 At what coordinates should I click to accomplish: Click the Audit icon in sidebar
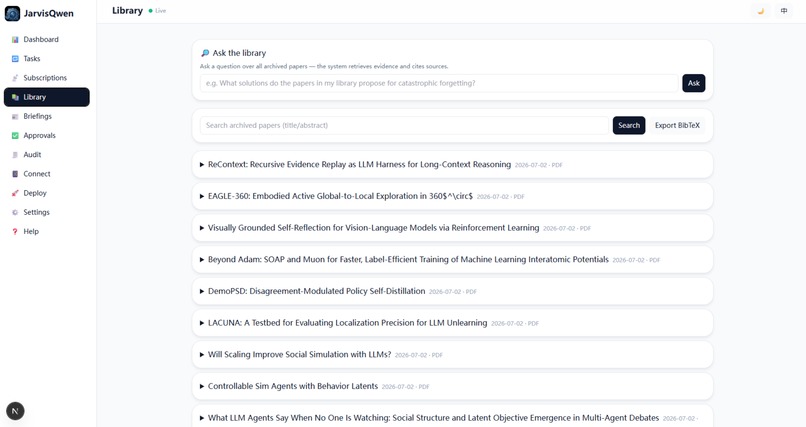15,155
